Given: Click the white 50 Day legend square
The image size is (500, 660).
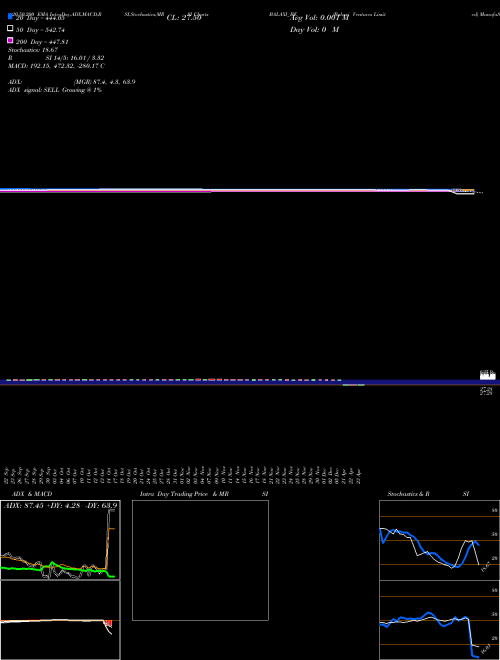Looking at the screenshot, I should coord(11,29).
